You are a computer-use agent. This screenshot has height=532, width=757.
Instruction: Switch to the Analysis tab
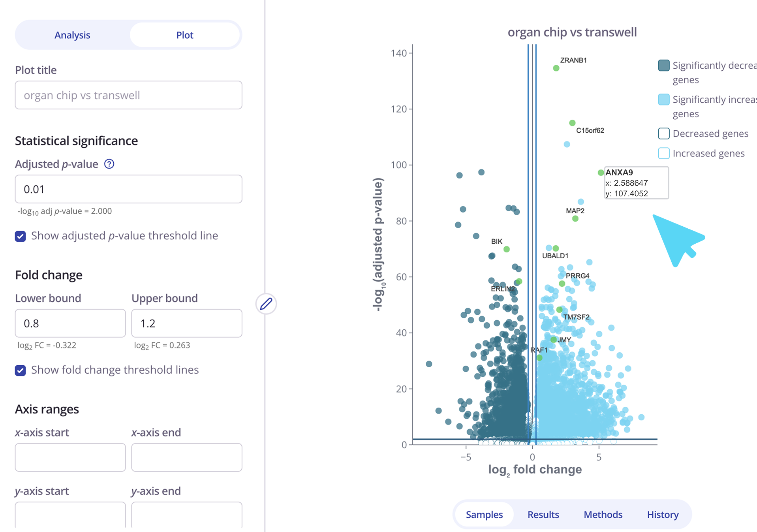click(x=72, y=35)
